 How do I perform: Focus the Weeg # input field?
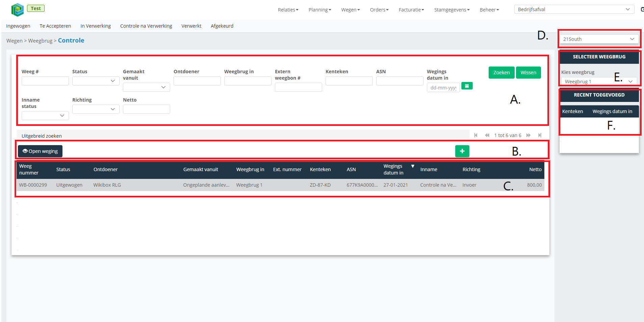click(45, 81)
